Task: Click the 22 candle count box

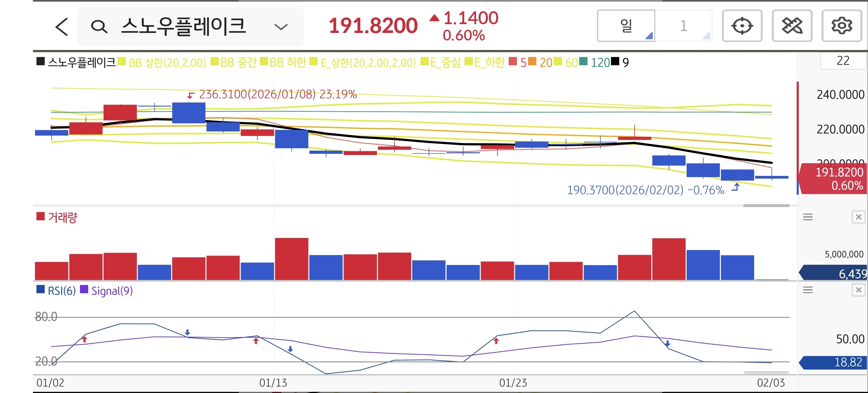Action: point(843,61)
